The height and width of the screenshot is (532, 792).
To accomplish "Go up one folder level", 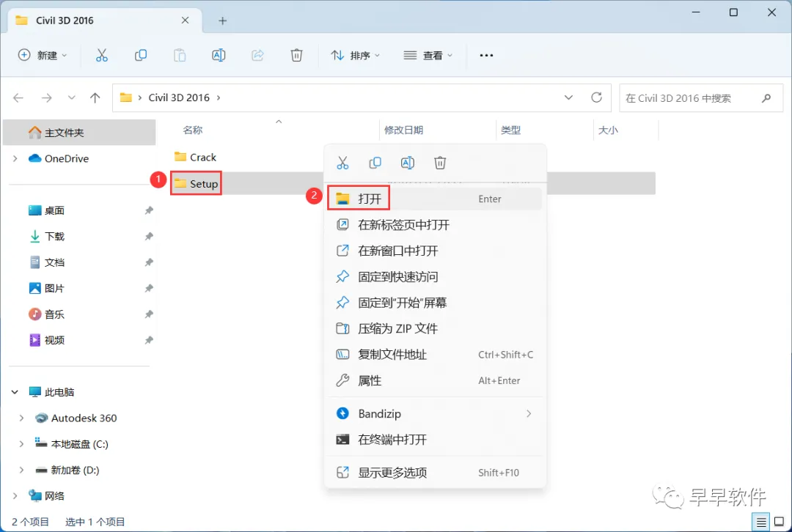I will (95, 97).
